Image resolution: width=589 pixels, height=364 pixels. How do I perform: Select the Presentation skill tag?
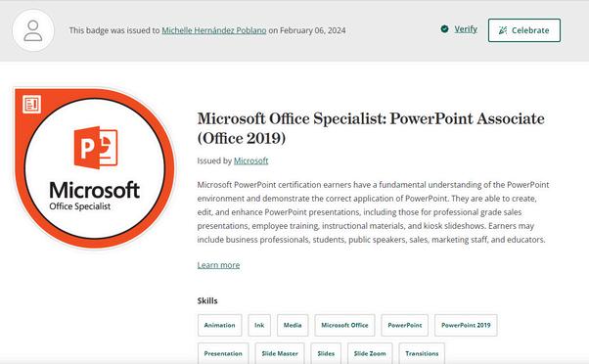(223, 353)
